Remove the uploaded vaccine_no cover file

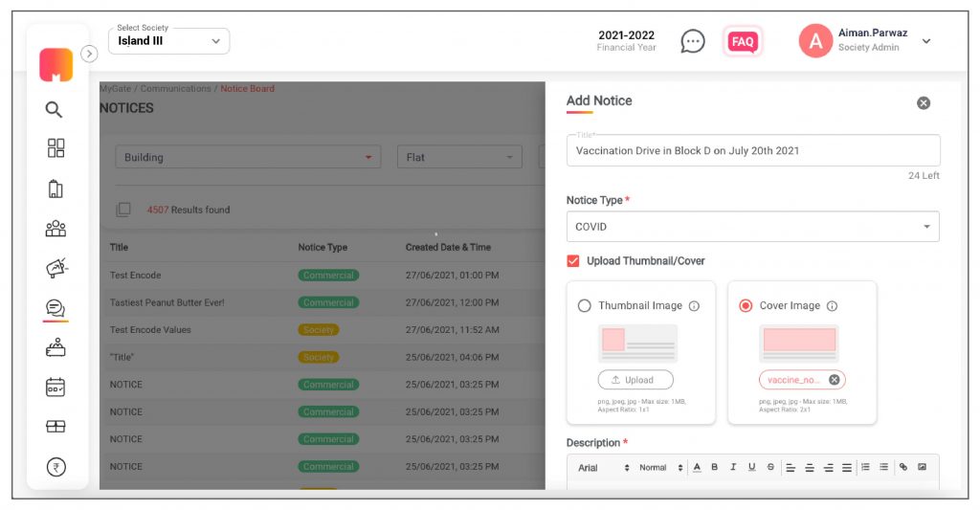pyautogui.click(x=834, y=380)
